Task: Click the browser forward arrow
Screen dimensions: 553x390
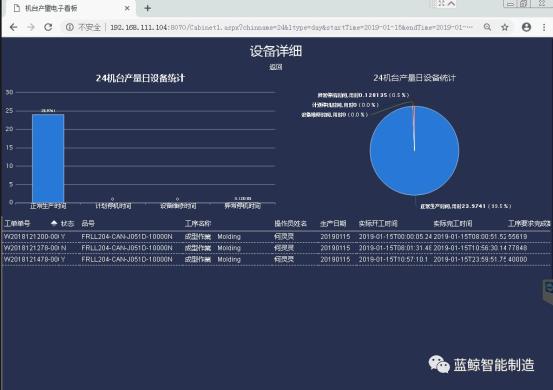Action: tap(31, 27)
